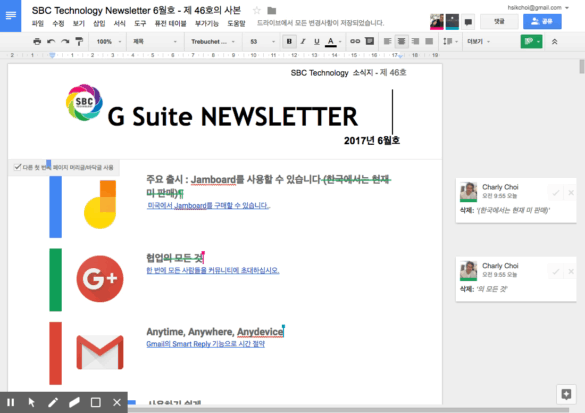585x413 pixels.
Task: Accept the '의 모든 것' deletion suggestion
Action: pyautogui.click(x=556, y=272)
